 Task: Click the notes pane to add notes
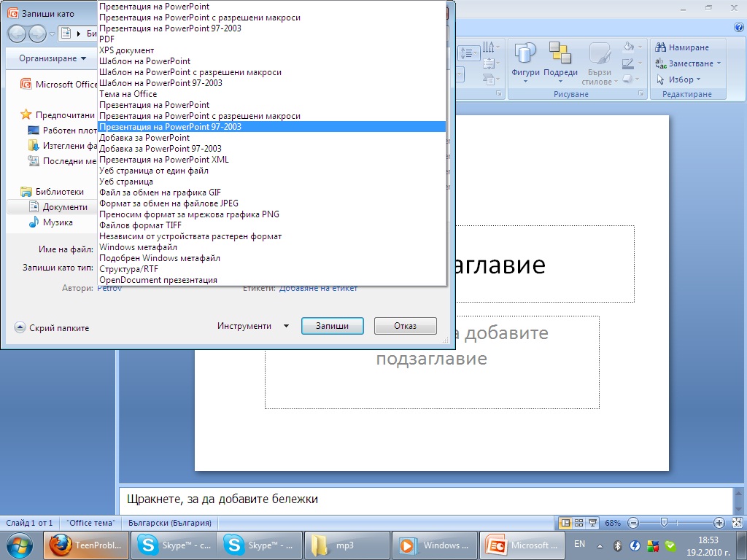point(425,499)
